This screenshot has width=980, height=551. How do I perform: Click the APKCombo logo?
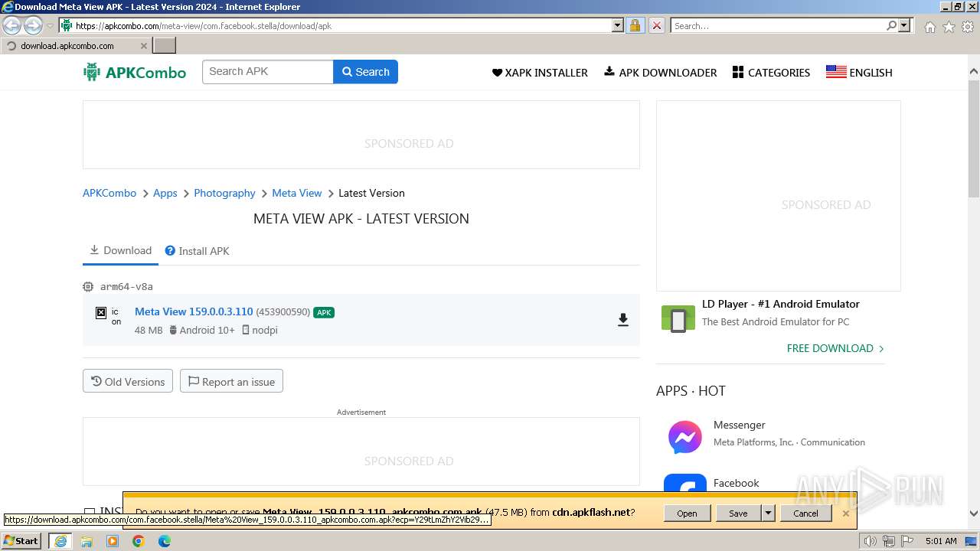point(135,73)
